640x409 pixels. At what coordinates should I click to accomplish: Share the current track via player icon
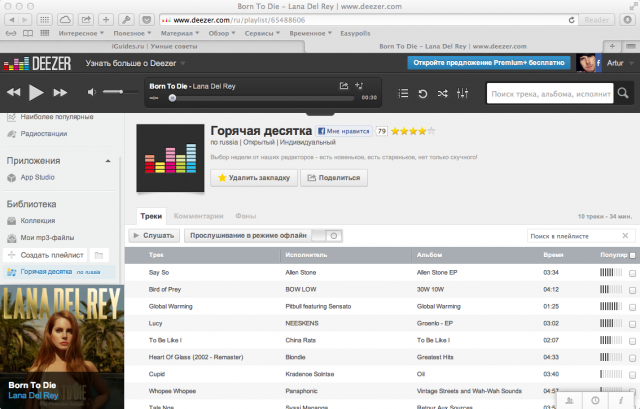(344, 85)
